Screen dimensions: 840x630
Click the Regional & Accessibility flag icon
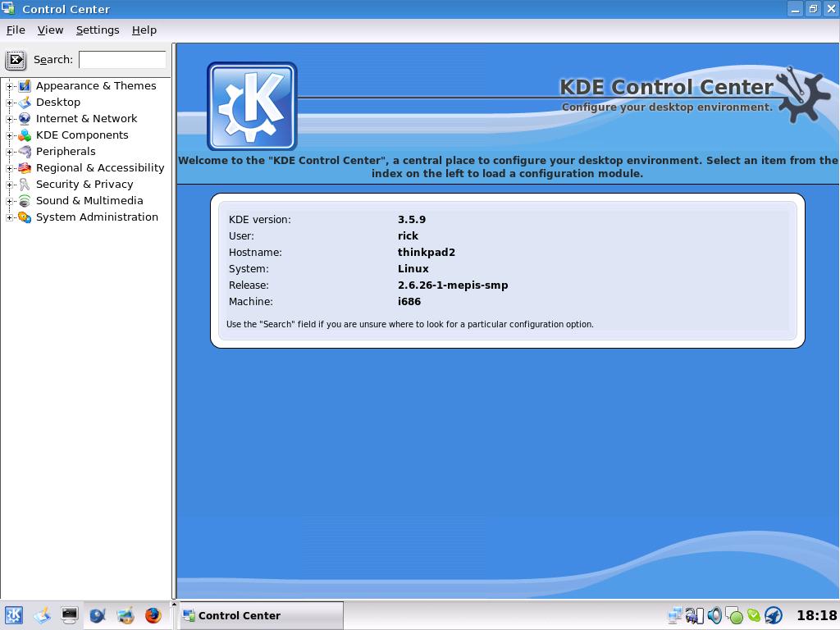pyautogui.click(x=25, y=167)
